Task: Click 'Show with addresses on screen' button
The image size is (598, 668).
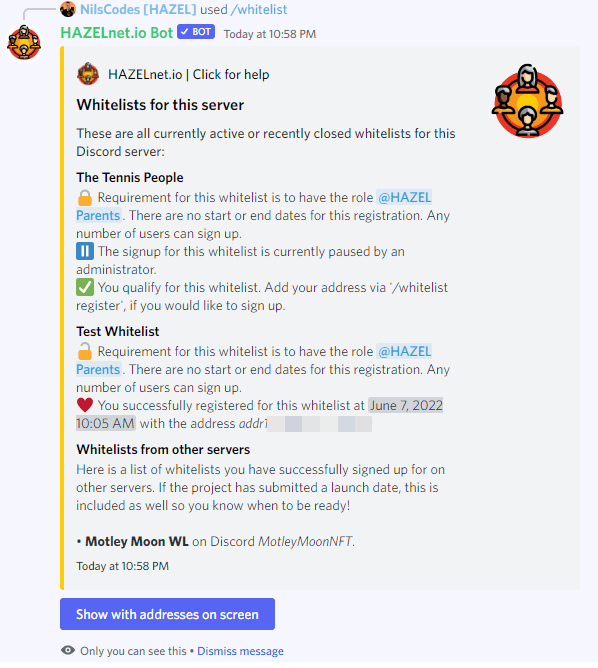Action: [167, 614]
